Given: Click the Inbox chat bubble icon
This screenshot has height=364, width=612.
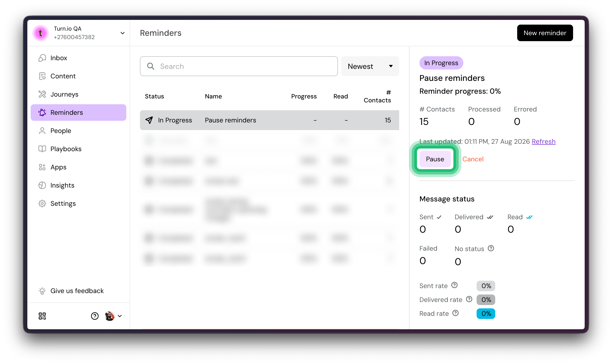Looking at the screenshot, I should [42, 58].
